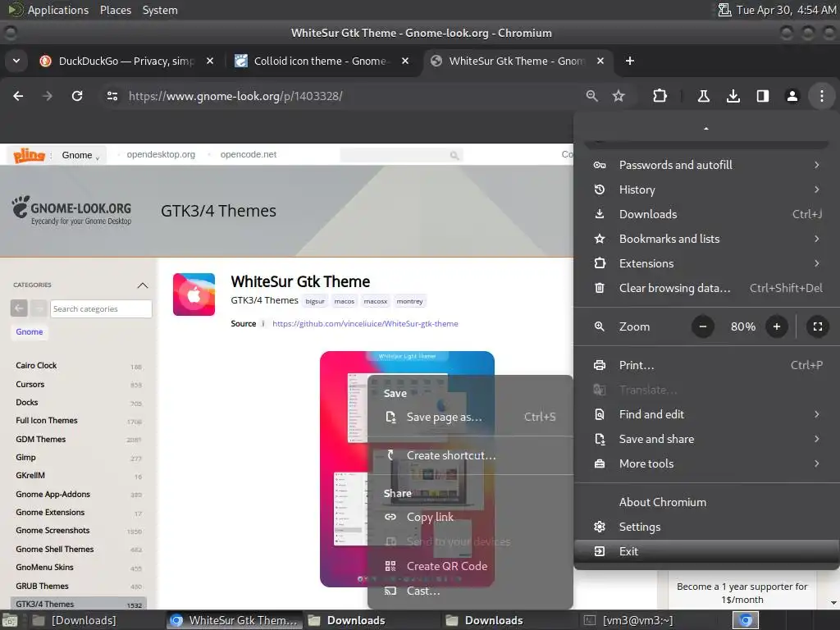Open the Full Icon Themes category
This screenshot has height=630, width=840.
point(47,421)
